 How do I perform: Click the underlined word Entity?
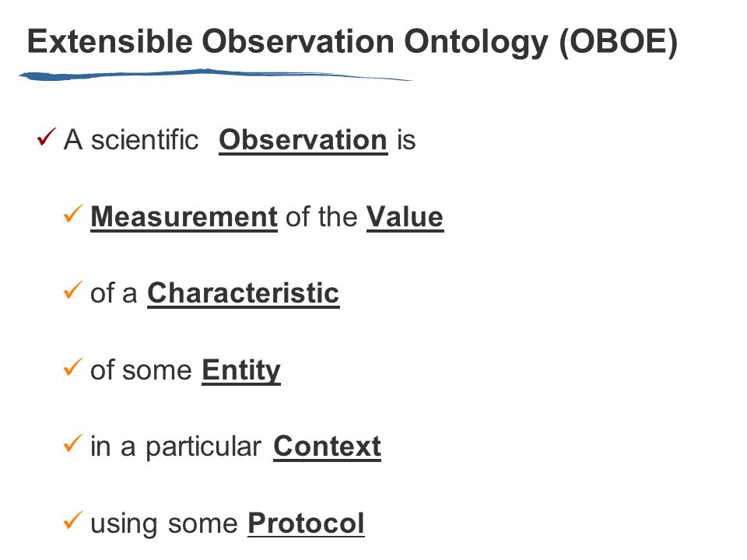click(241, 372)
